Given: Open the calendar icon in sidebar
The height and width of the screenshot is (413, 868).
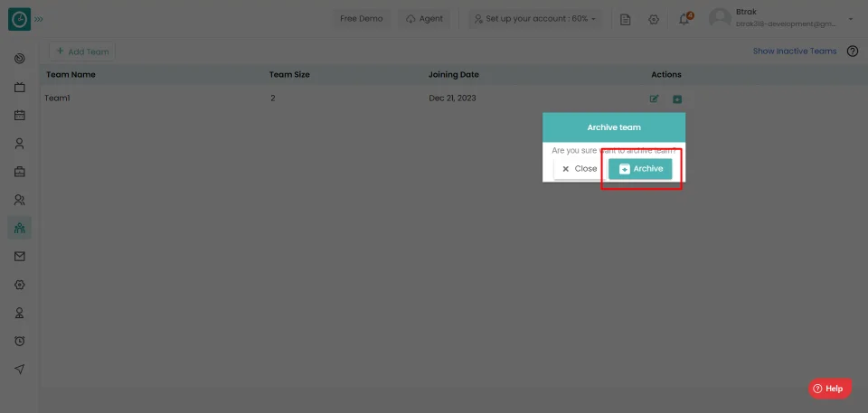Looking at the screenshot, I should coord(19,115).
